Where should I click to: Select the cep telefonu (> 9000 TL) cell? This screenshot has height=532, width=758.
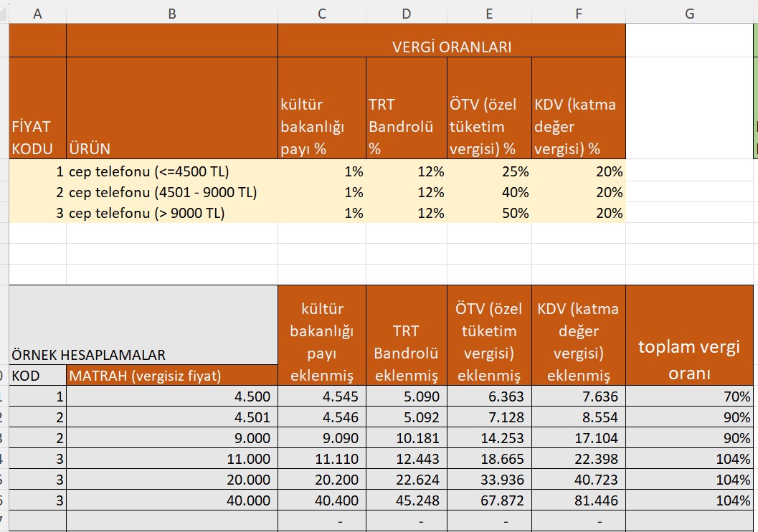point(171,213)
